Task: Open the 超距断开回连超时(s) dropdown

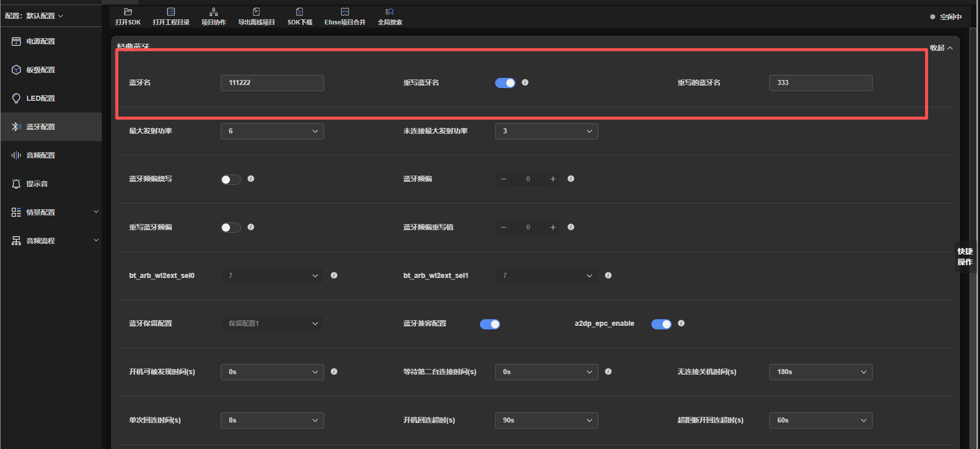Action: [x=821, y=420]
